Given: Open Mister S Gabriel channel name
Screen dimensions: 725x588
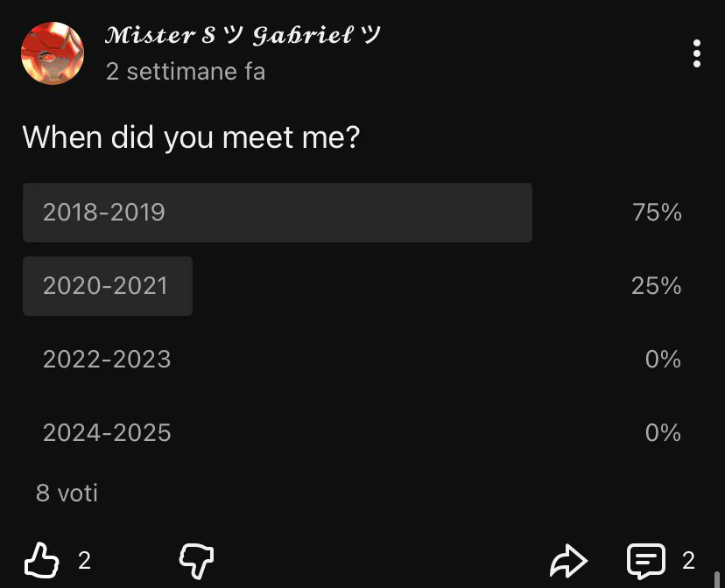Looking at the screenshot, I should coord(243,36).
